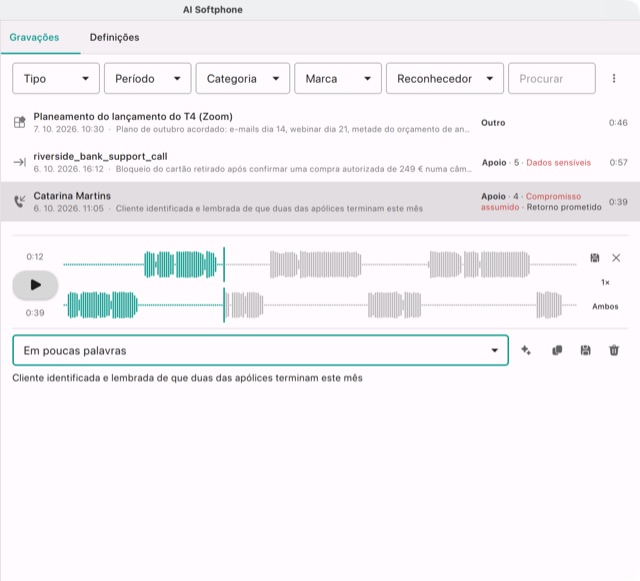Click the incoming call icon for Catarina Martins

20,201
